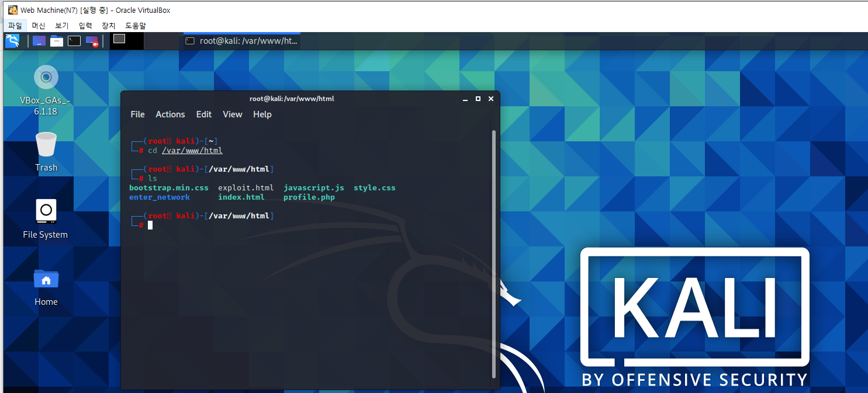
Task: Click the terminal cursor at the empty prompt
Action: pyautogui.click(x=150, y=225)
